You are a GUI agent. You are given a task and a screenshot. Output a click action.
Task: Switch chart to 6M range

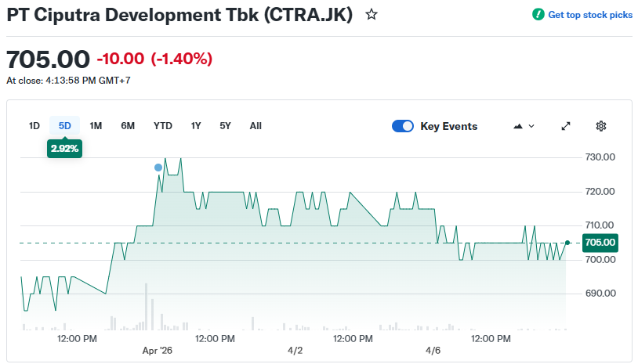click(x=128, y=126)
